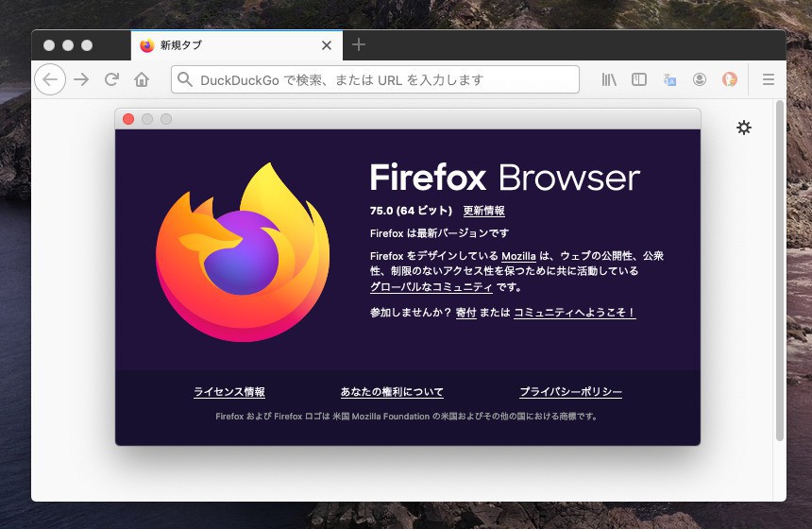Open new tab customization gear

pos(744,128)
